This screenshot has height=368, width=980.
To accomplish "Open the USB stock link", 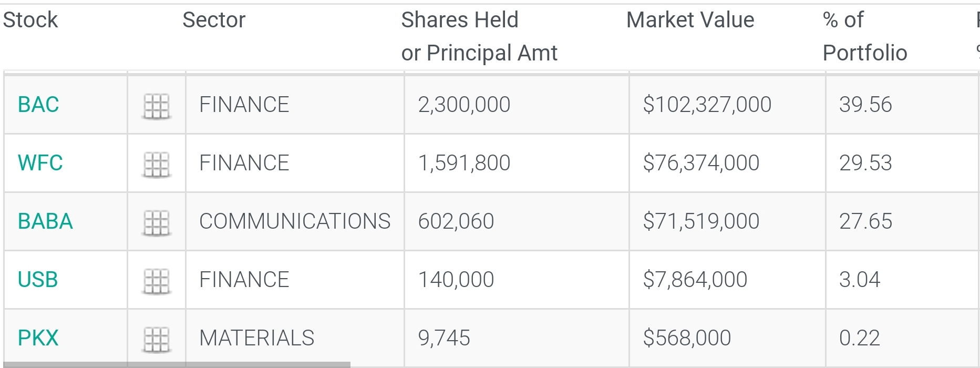I will pyautogui.click(x=38, y=280).
